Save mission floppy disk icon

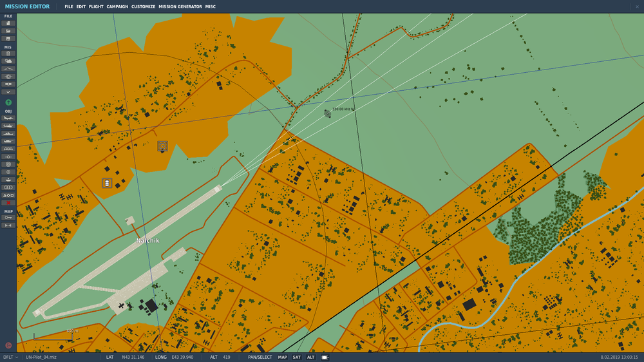pyautogui.click(x=8, y=39)
